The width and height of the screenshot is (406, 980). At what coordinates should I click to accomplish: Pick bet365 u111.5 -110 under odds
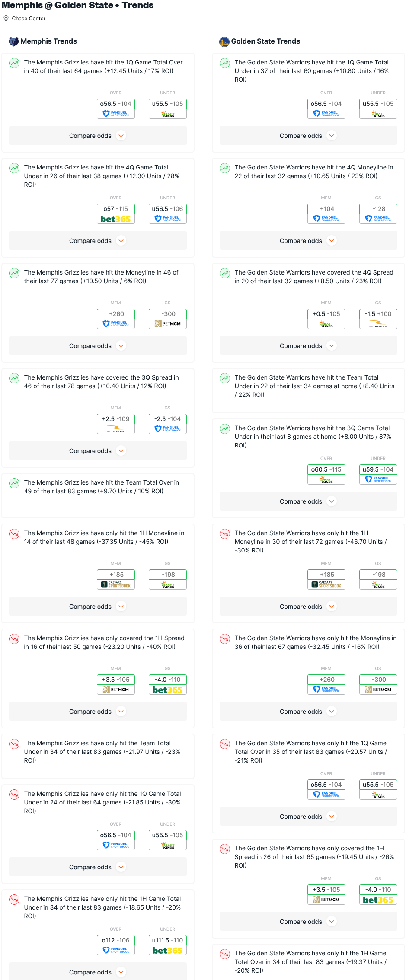pos(168,945)
